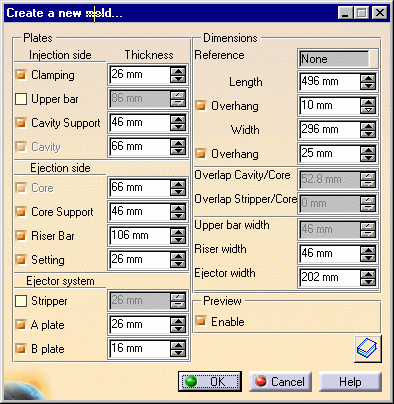Enable the Upper bar checkbox
Viewport: 394px width, 404px height.
pyautogui.click(x=21, y=99)
